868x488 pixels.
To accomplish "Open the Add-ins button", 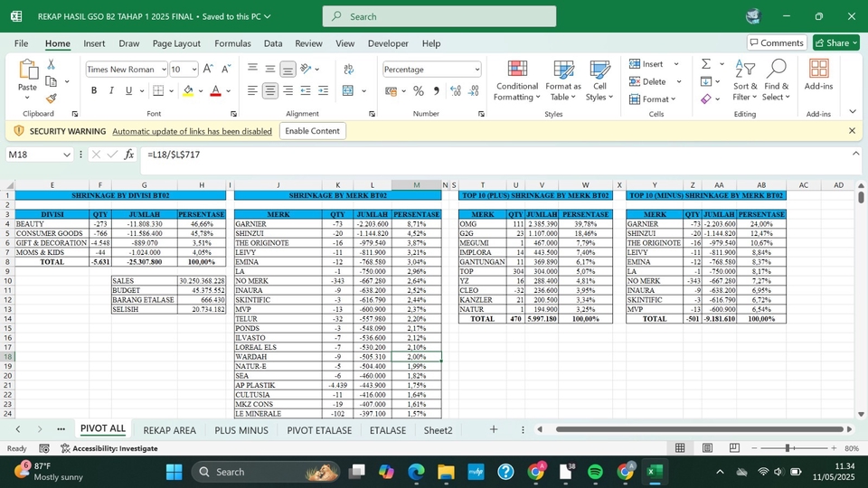I will (x=818, y=75).
